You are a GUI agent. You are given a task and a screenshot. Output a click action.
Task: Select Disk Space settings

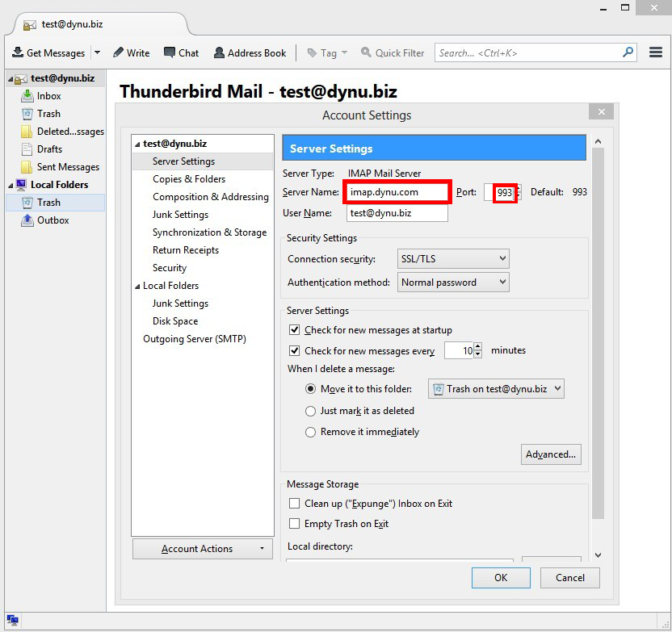pos(174,320)
